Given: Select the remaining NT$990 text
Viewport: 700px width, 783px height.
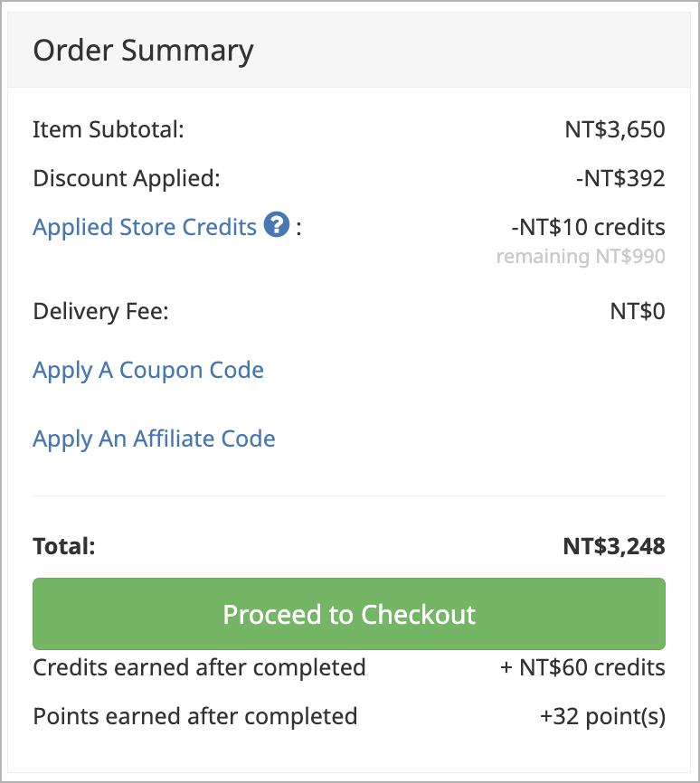Looking at the screenshot, I should pyautogui.click(x=581, y=256).
